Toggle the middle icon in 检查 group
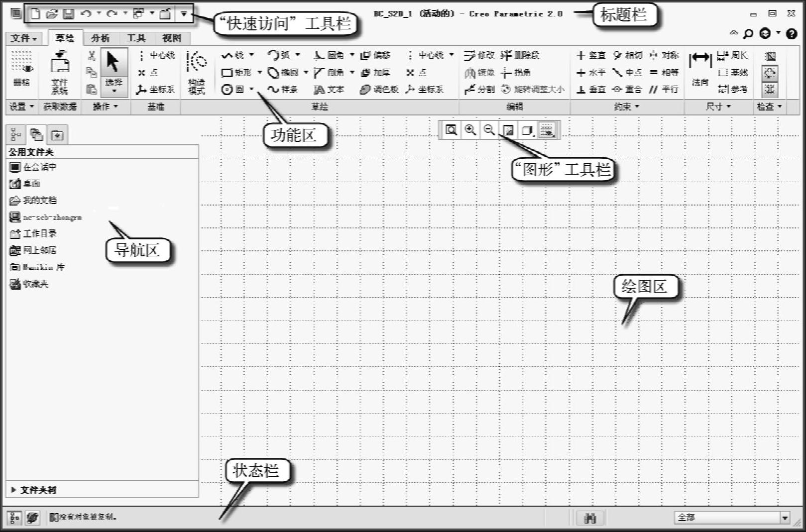 pos(770,73)
